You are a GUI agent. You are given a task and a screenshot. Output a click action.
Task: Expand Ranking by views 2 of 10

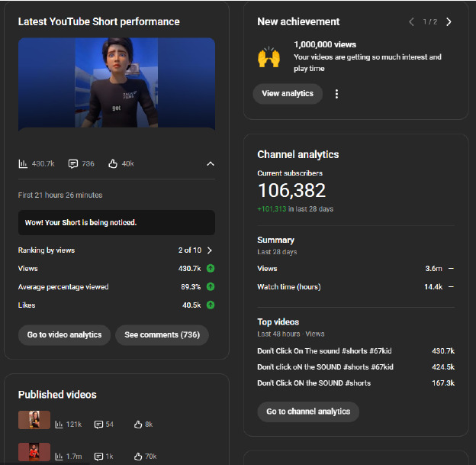tap(210, 250)
